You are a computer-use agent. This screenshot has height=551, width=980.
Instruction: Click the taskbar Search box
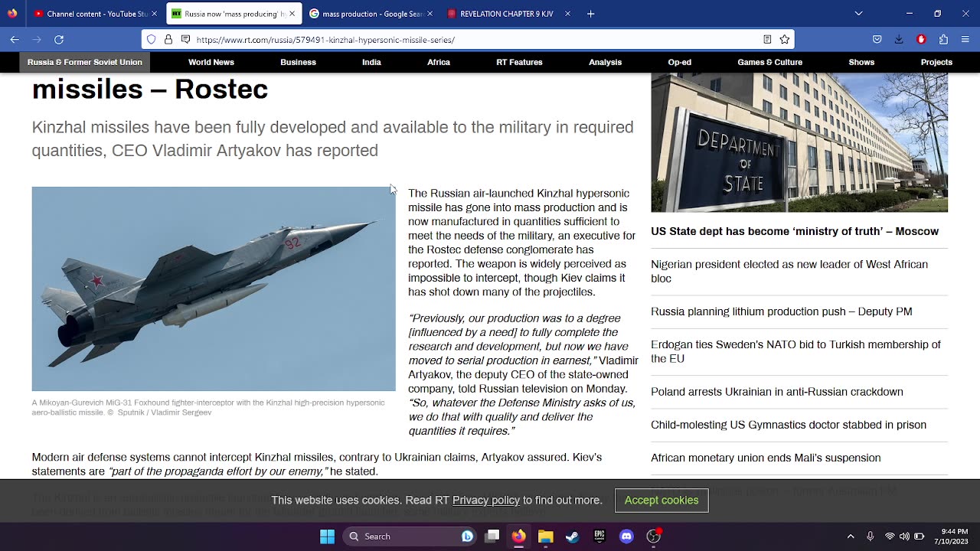(x=410, y=536)
